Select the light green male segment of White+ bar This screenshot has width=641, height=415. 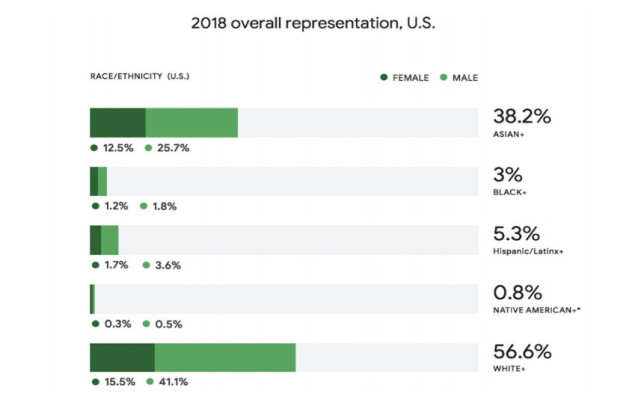225,357
